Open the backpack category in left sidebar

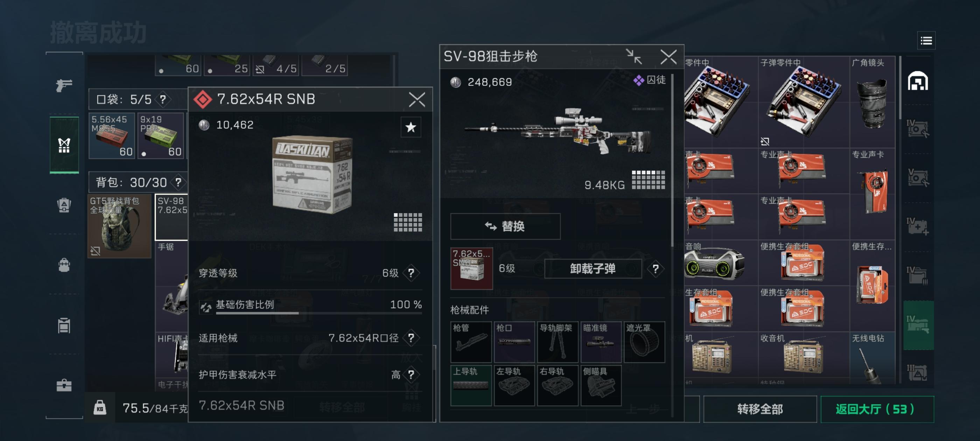pyautogui.click(x=64, y=205)
